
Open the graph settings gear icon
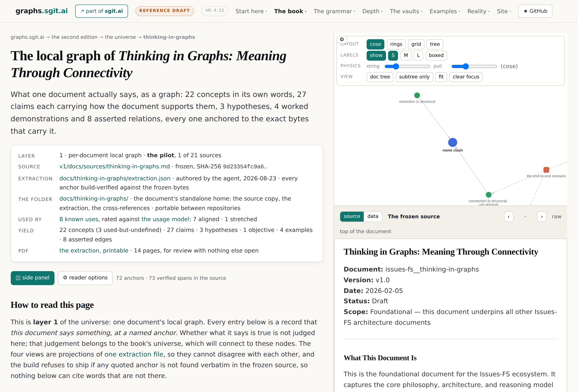click(x=342, y=39)
